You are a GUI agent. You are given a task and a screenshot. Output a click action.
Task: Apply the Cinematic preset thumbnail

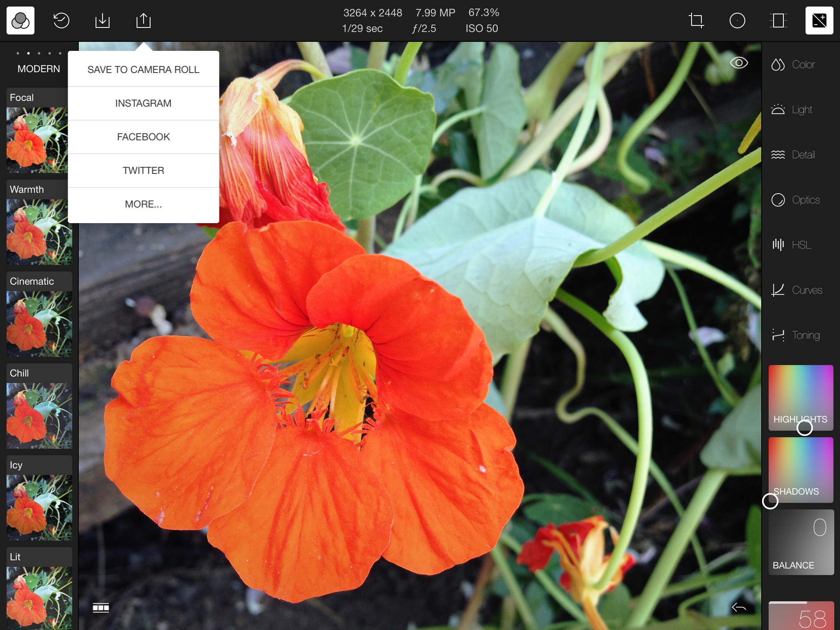tap(39, 324)
